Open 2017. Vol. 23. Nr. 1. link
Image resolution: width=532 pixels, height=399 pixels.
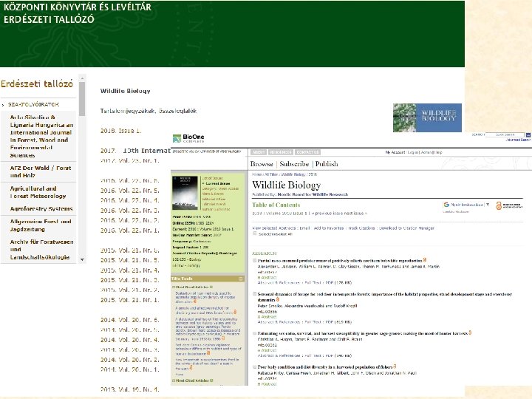(x=129, y=160)
